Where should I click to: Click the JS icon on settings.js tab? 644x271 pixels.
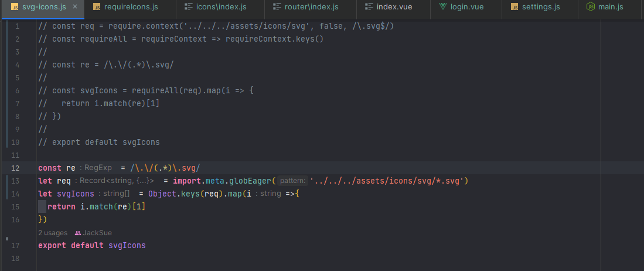pos(514,7)
